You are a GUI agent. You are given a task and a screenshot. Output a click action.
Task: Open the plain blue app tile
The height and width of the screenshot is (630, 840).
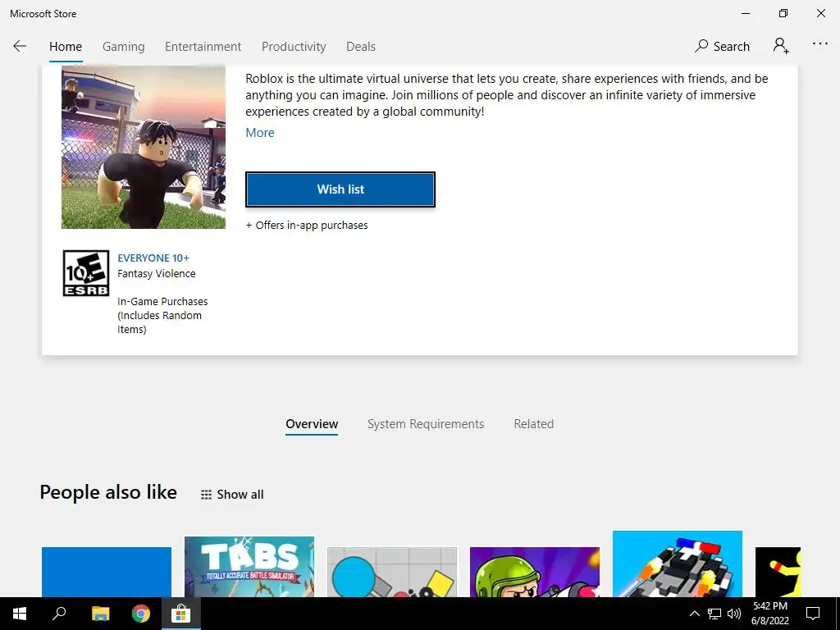point(107,572)
